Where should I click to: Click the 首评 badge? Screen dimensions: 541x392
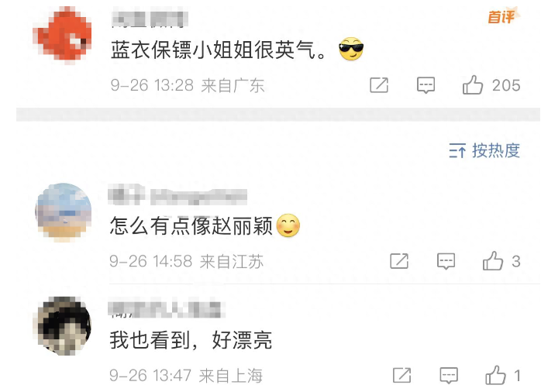point(503,16)
